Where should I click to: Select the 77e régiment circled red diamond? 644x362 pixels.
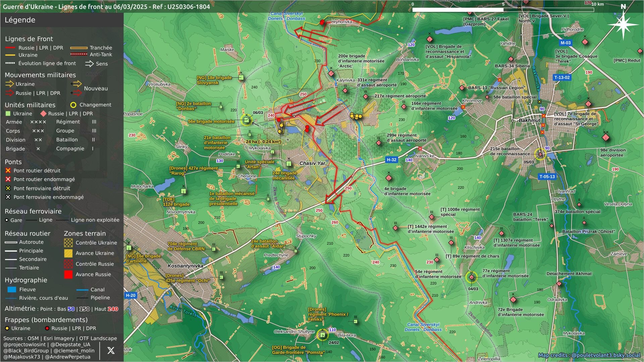(x=472, y=277)
